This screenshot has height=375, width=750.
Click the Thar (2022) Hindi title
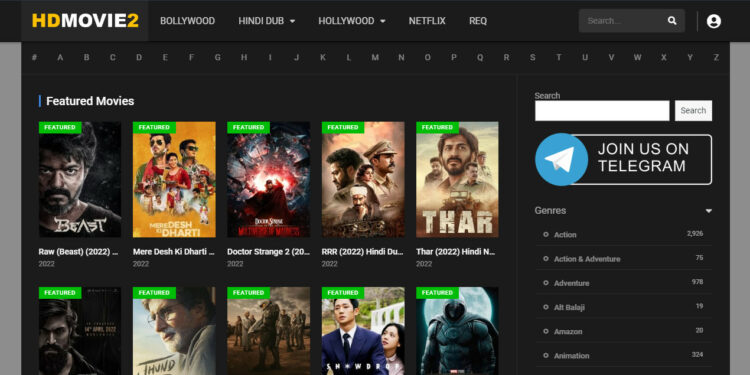click(456, 252)
